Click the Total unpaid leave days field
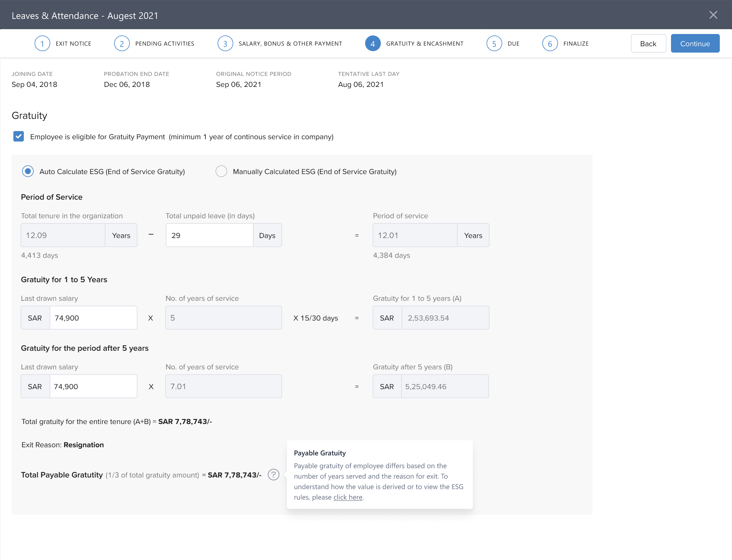 [209, 235]
